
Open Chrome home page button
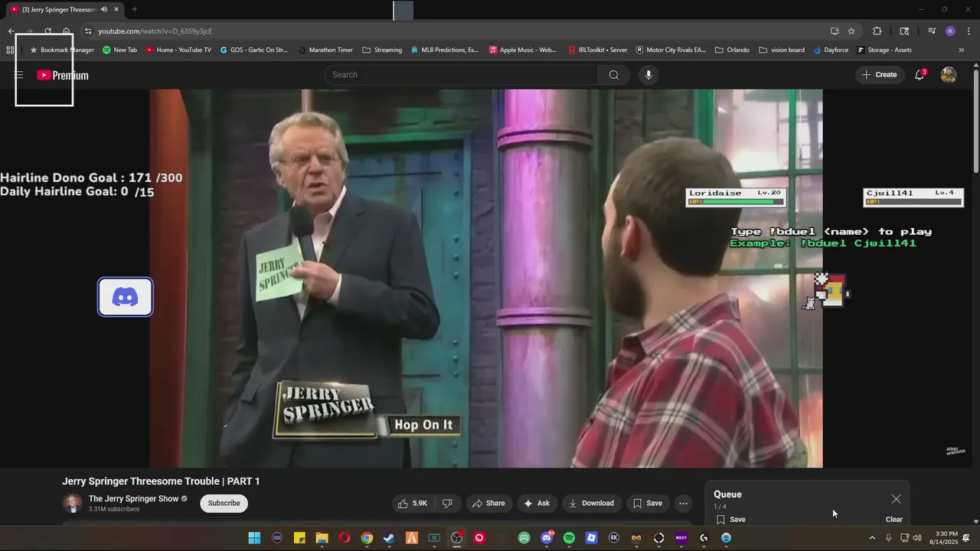(67, 31)
